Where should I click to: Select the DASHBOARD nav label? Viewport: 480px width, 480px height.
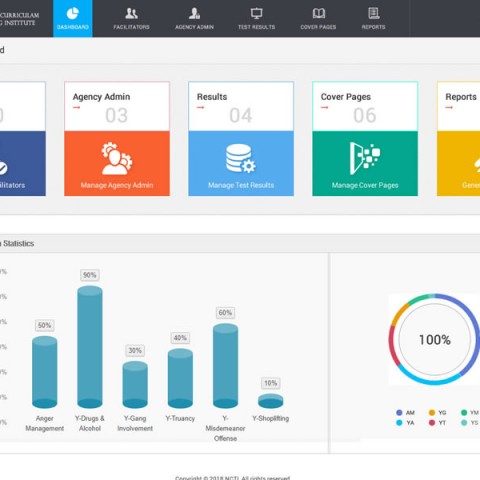pos(73,27)
